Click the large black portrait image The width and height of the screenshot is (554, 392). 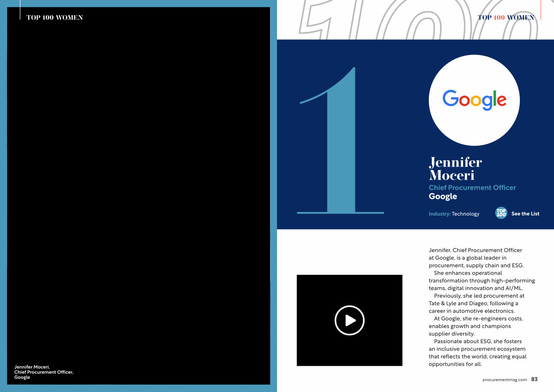[138, 196]
